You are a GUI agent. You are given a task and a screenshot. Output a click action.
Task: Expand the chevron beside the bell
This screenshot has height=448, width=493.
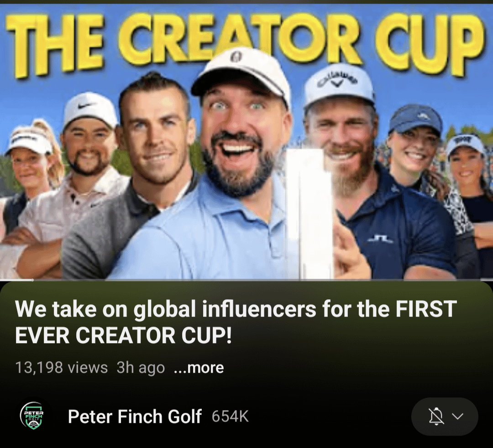[457, 417]
